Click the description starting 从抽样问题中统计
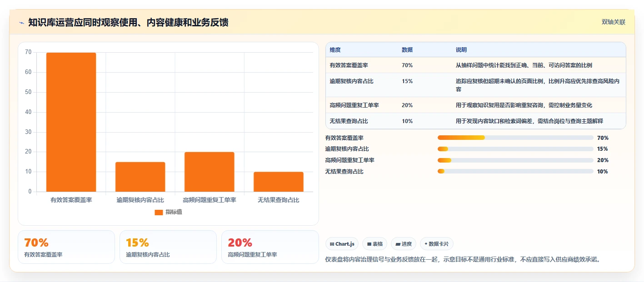 524,65
